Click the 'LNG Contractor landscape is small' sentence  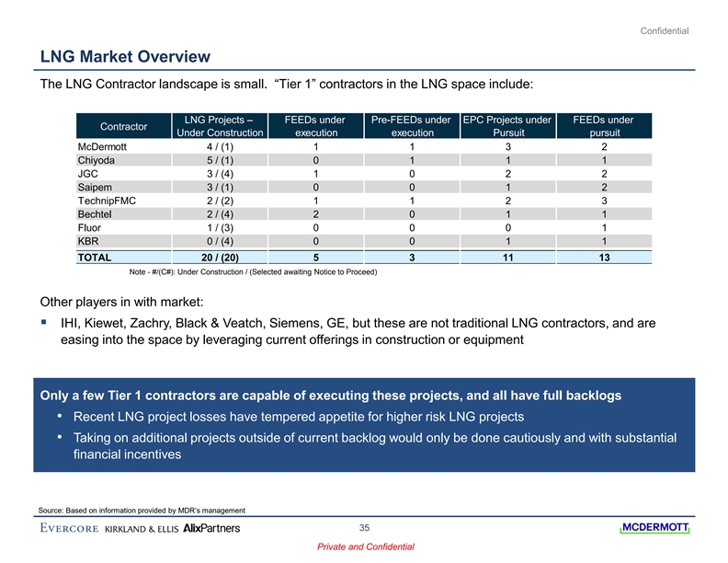[x=287, y=84]
